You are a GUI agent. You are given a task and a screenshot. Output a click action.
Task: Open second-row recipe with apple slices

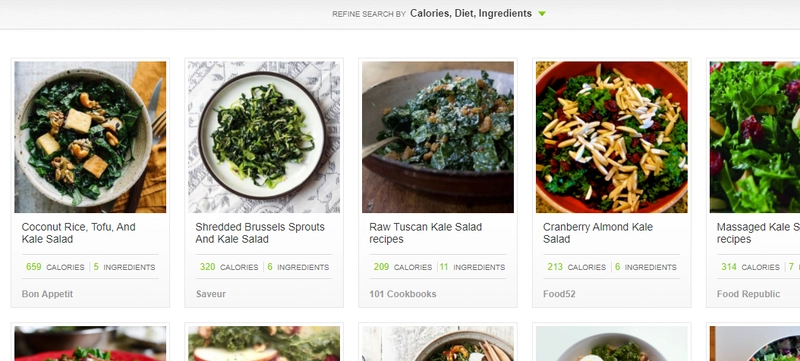click(x=264, y=344)
